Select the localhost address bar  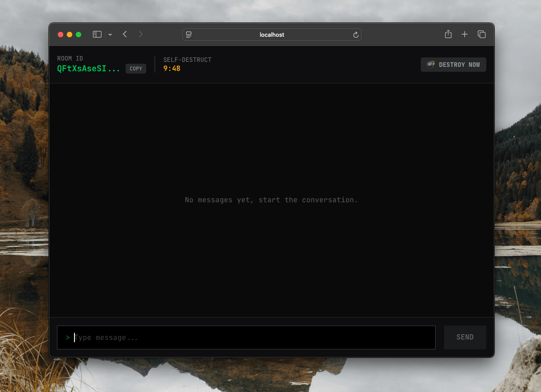(271, 35)
